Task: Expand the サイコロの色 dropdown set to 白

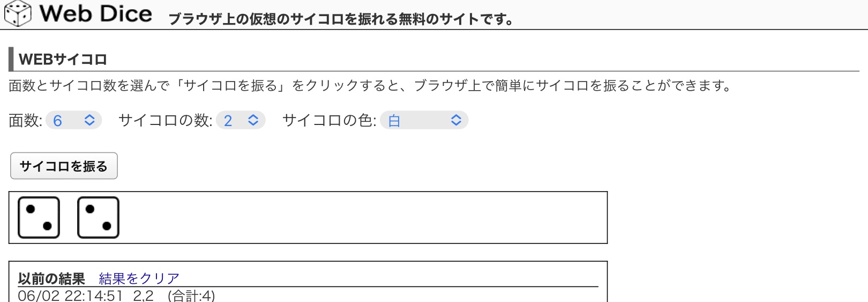Action: point(424,120)
